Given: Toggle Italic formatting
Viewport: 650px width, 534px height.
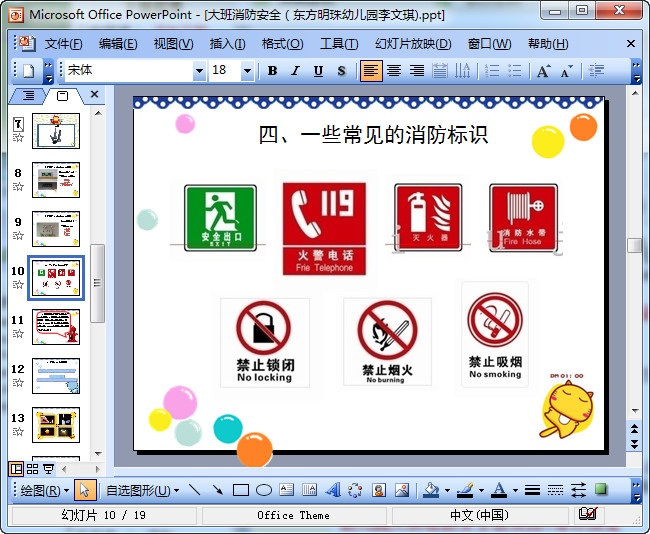Looking at the screenshot, I should (295, 71).
